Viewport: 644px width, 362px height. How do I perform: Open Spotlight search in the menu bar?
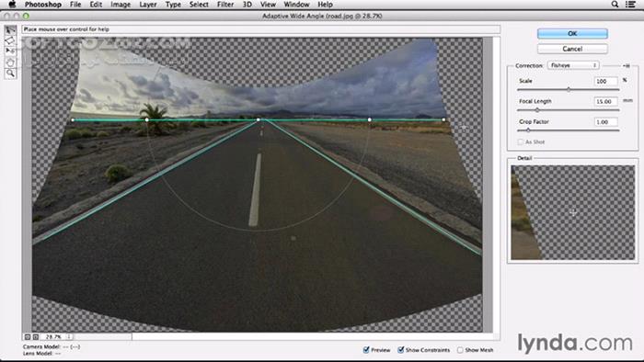615,4
